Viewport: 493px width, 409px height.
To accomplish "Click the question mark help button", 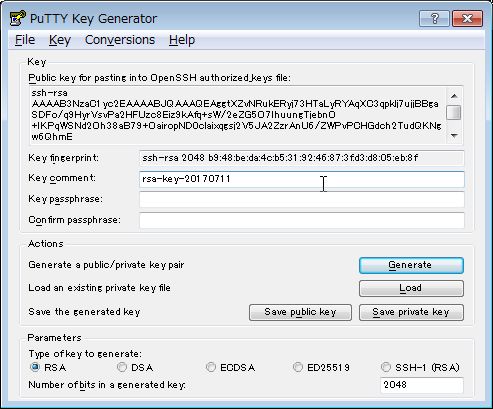I will [434, 18].
